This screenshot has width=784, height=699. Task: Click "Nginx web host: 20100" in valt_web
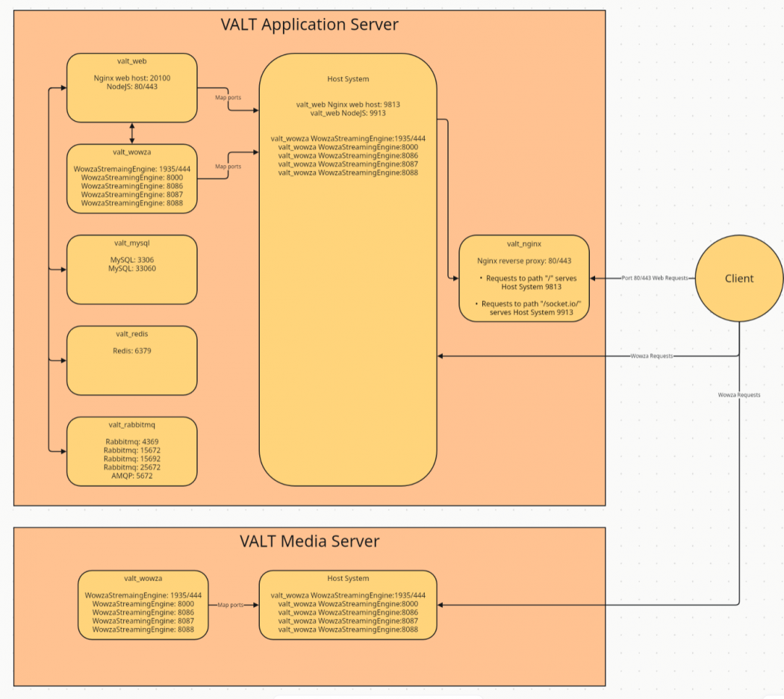pos(132,78)
